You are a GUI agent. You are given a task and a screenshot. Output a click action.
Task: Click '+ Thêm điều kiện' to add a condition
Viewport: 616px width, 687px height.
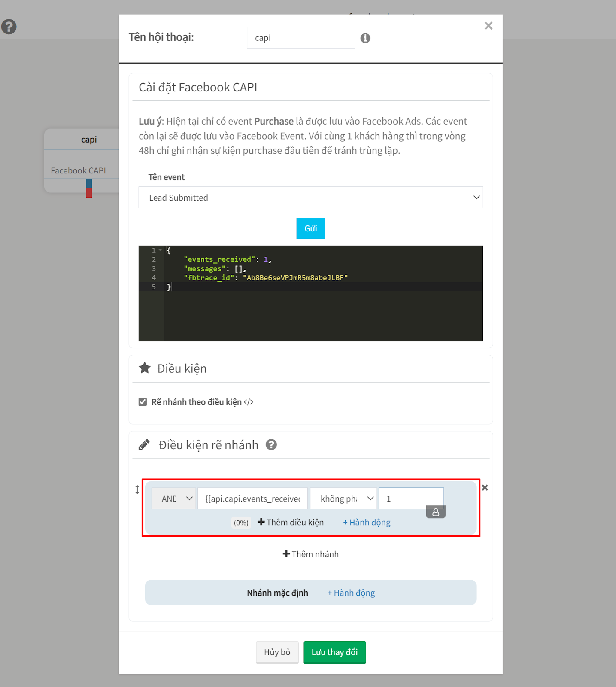(x=291, y=522)
